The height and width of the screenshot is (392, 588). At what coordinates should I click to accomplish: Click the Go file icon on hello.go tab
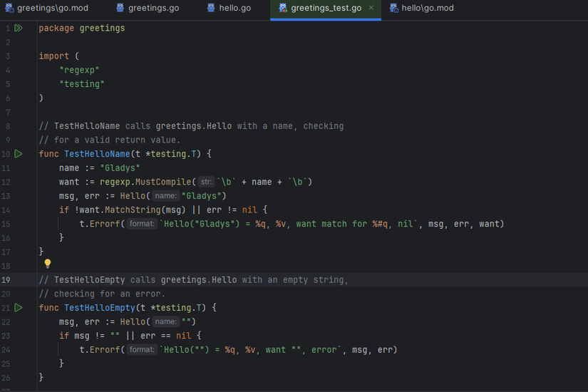coord(211,8)
